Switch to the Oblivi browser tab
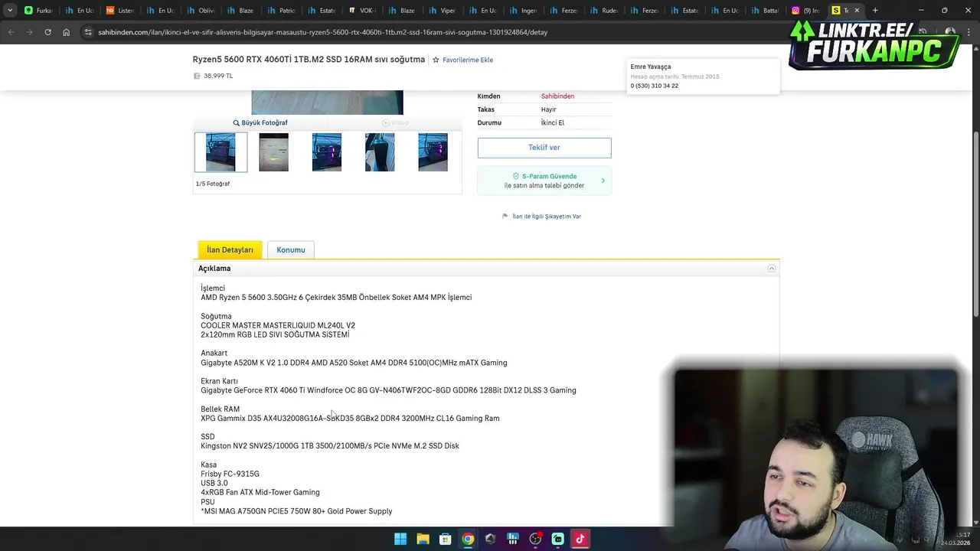Image resolution: width=980 pixels, height=551 pixels. coord(201,10)
